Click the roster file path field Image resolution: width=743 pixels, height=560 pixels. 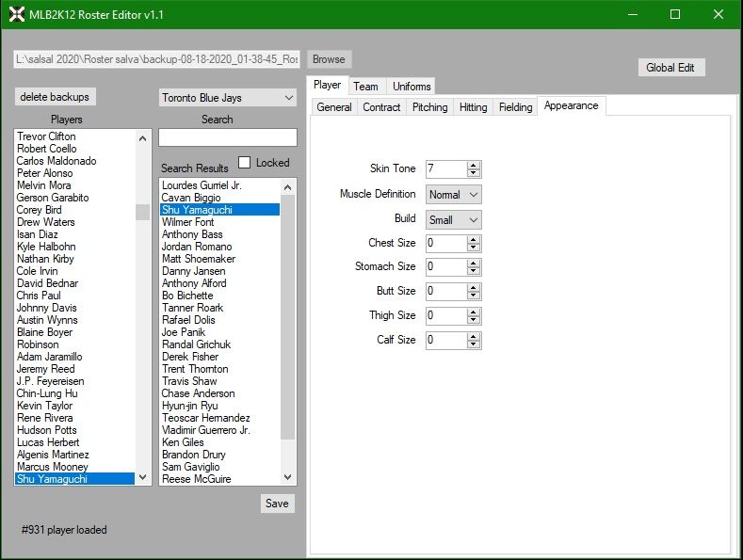(157, 59)
